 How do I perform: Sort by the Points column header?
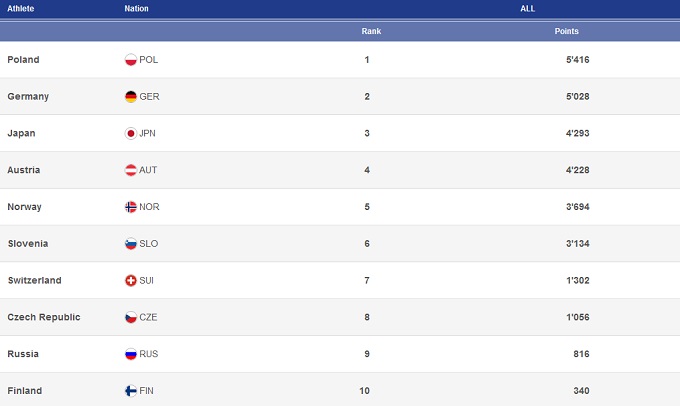coord(566,31)
